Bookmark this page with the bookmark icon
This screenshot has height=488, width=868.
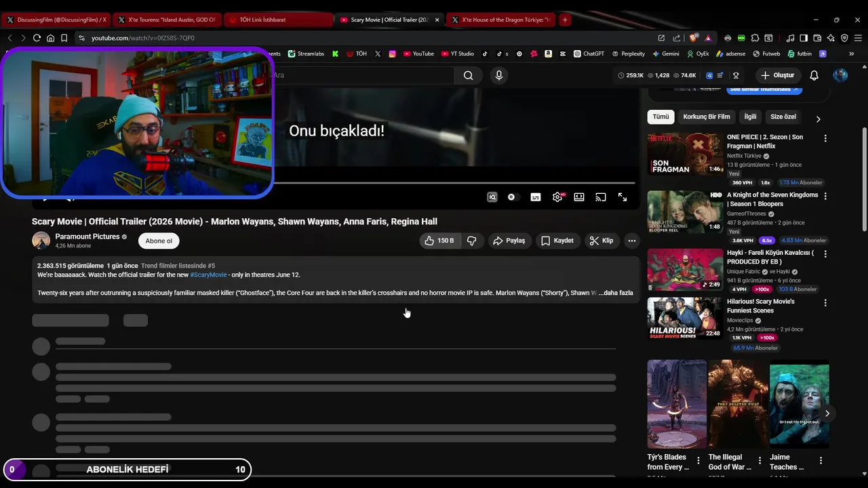pyautogui.click(x=64, y=38)
